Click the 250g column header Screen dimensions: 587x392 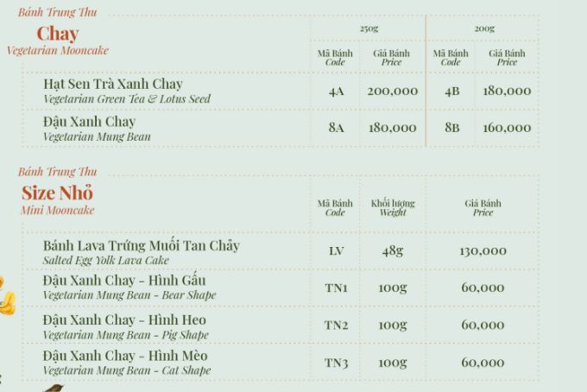pos(369,28)
